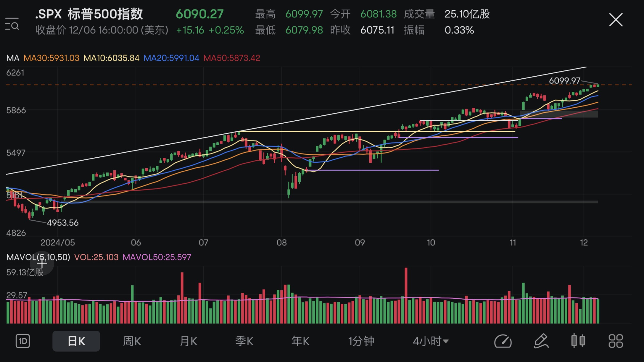Switch to the 年K yearly chart tab
The height and width of the screenshot is (362, 644).
click(300, 341)
